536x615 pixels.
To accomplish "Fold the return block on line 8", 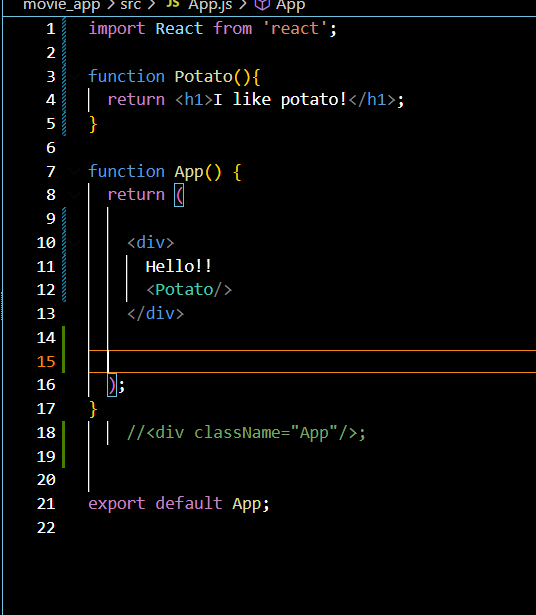I will (x=75, y=195).
